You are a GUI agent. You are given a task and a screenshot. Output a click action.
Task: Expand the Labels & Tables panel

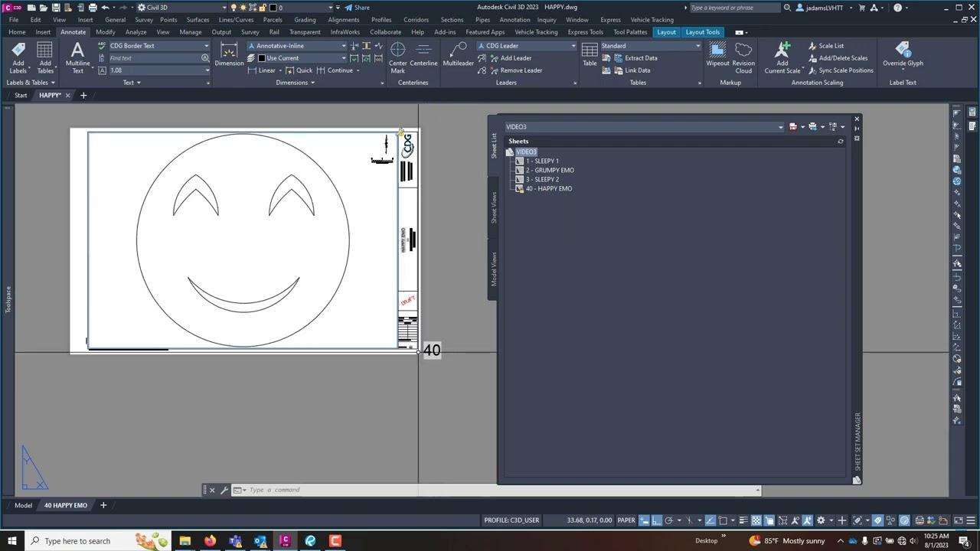point(30,83)
